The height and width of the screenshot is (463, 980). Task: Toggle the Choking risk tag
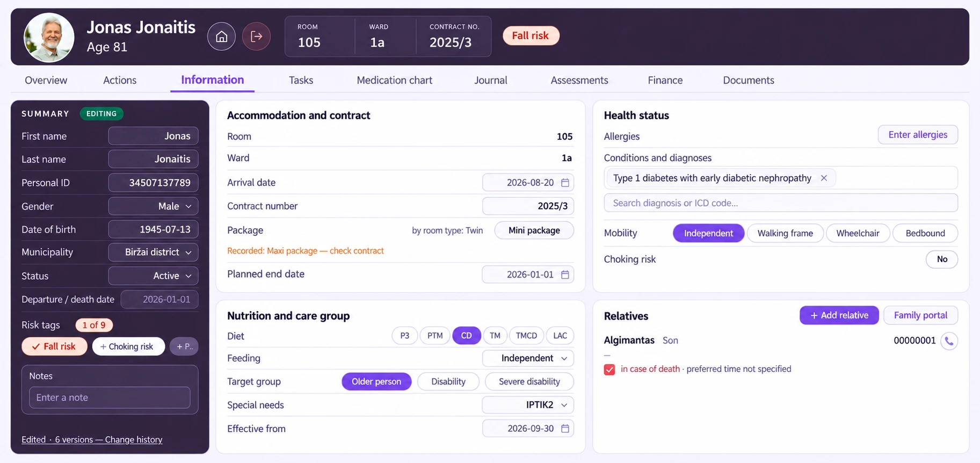tap(128, 346)
